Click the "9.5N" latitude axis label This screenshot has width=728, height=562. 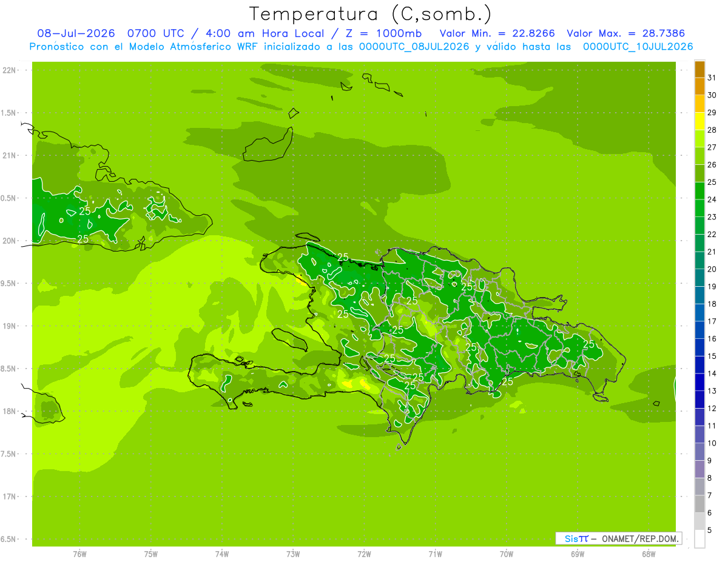(9, 283)
